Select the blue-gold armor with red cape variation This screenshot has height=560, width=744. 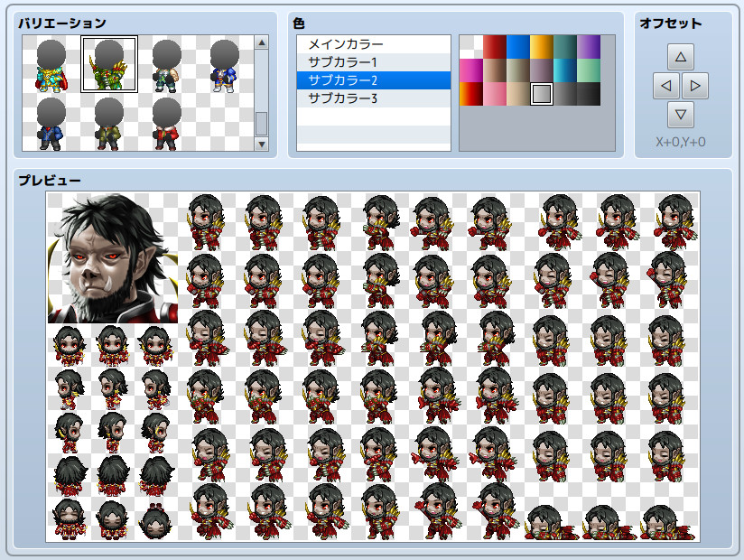tap(51, 65)
